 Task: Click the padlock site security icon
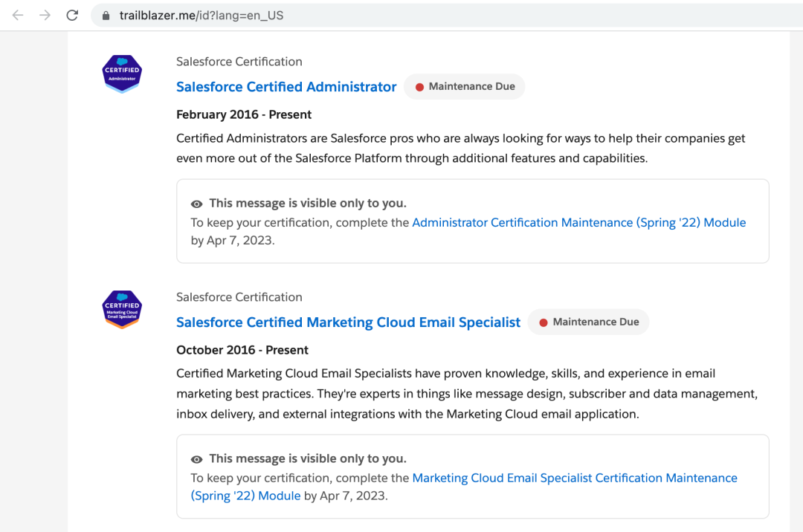(x=106, y=16)
